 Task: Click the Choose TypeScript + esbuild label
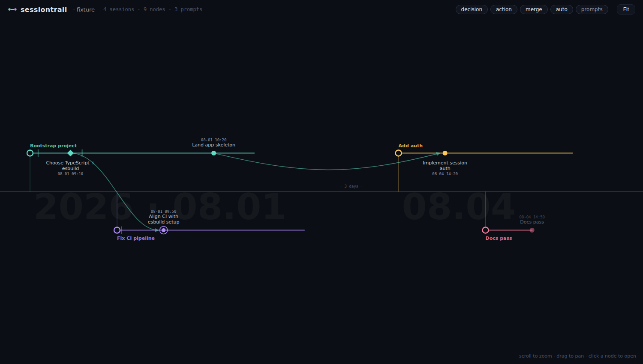(x=70, y=165)
